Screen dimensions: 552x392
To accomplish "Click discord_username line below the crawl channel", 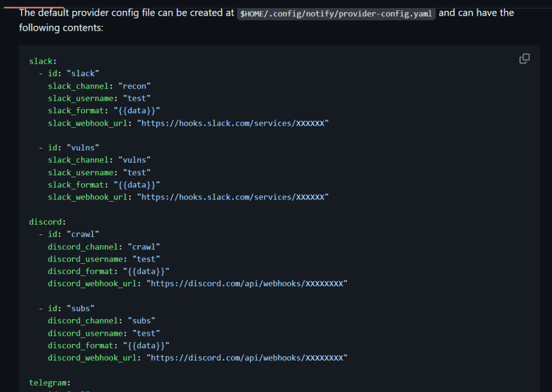I will [x=104, y=259].
